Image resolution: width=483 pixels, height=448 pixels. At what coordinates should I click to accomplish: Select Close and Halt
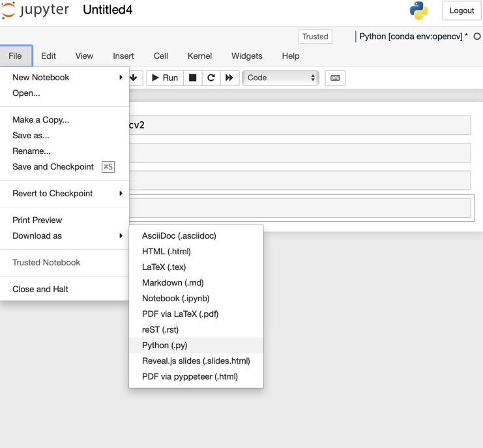[65, 290]
